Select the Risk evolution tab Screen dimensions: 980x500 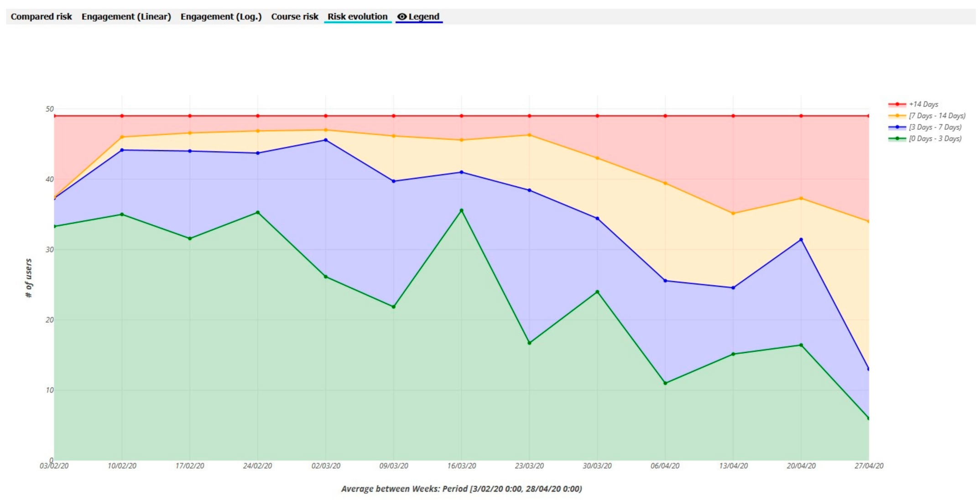(x=357, y=16)
